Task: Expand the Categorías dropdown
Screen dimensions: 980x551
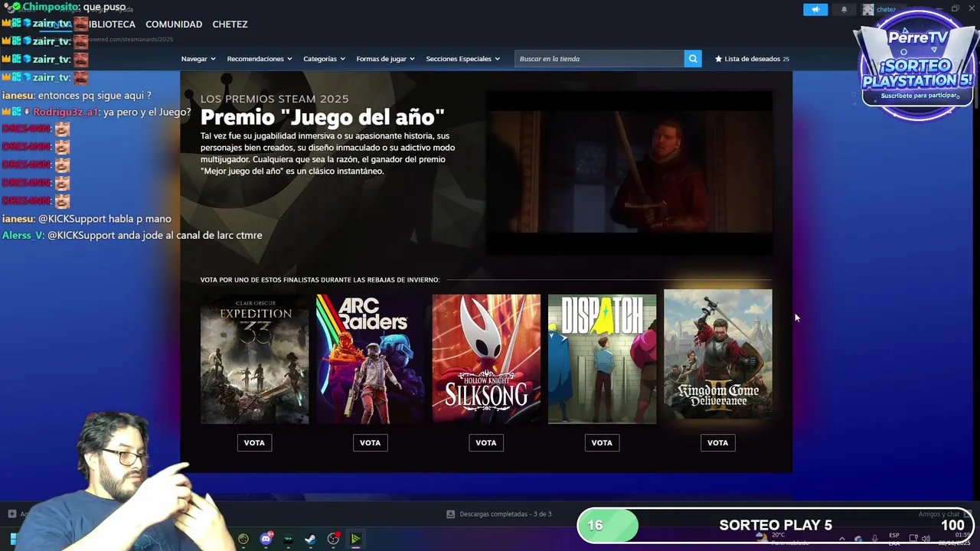Action: pyautogui.click(x=324, y=59)
